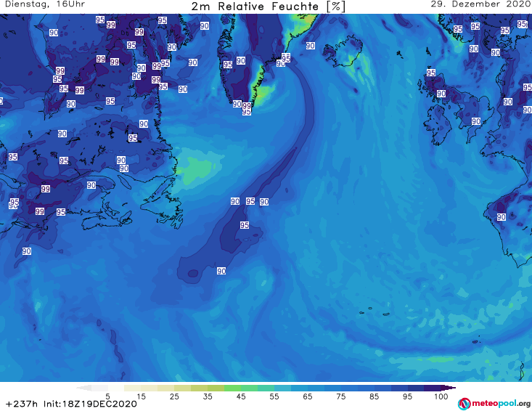Click the '90' label just east of Iceland's west coast sea

311,46
